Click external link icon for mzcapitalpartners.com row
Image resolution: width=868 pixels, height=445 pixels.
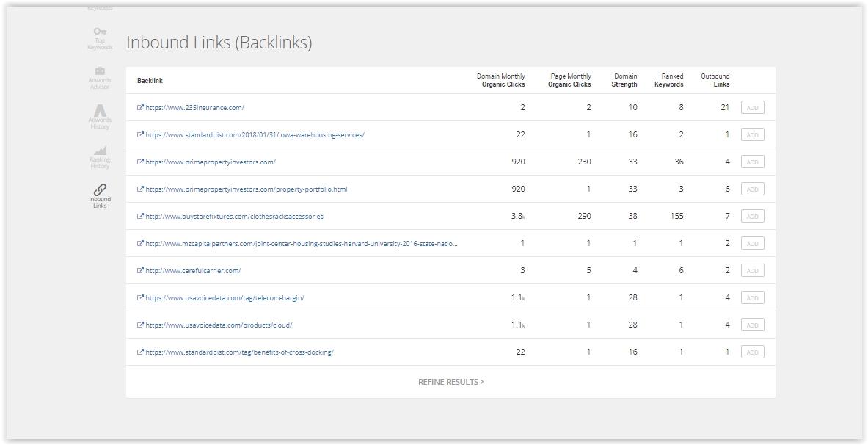[140, 243]
